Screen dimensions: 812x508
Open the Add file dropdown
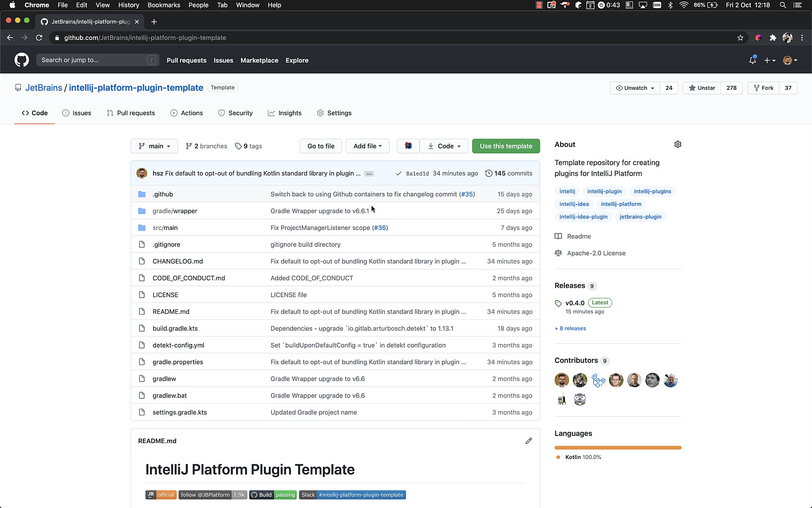[367, 146]
